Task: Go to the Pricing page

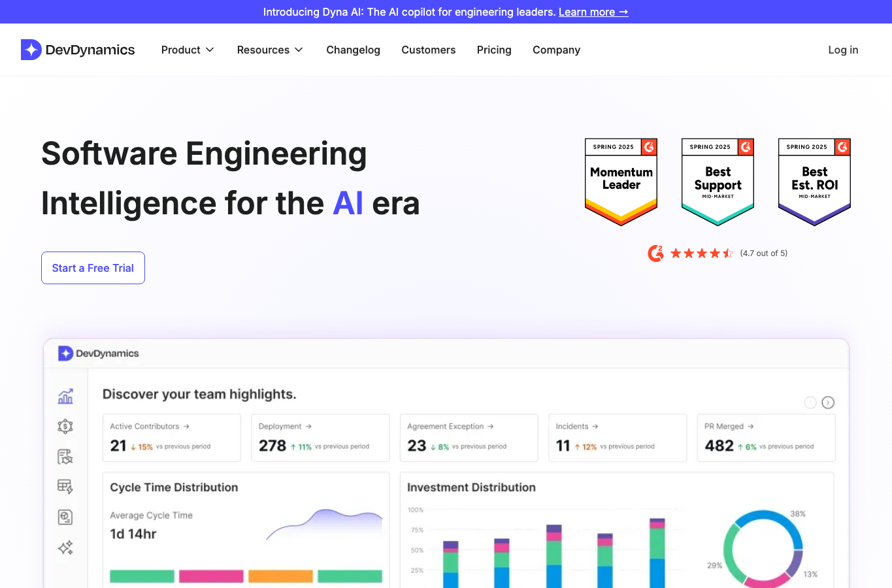Action: point(494,50)
